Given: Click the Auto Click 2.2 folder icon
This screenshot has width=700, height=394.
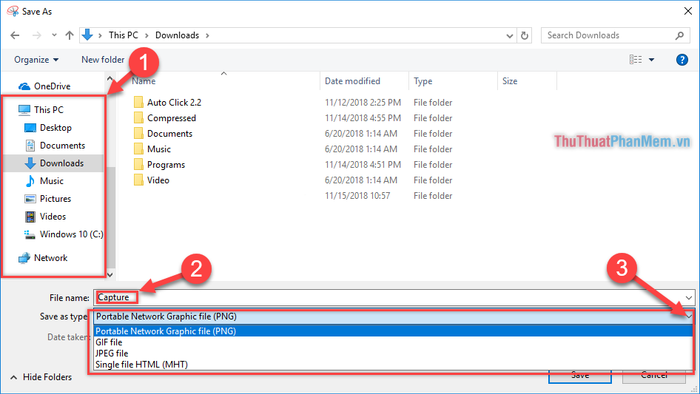Looking at the screenshot, I should 138,102.
